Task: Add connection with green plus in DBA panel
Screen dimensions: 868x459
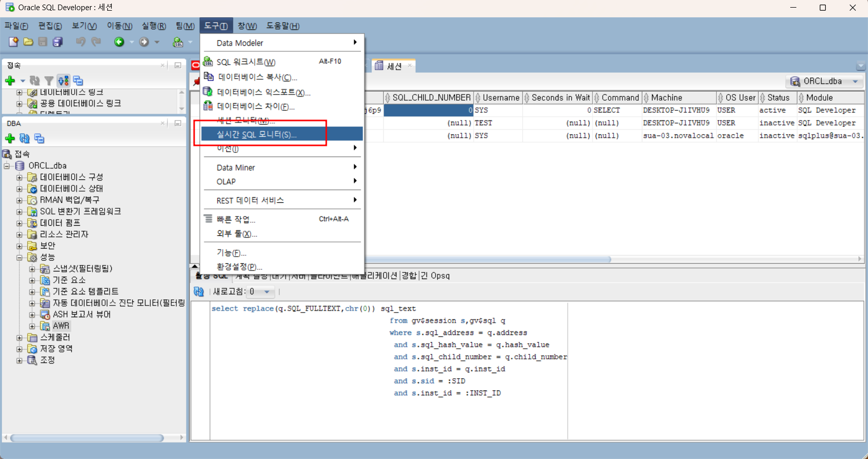Action: [x=10, y=138]
